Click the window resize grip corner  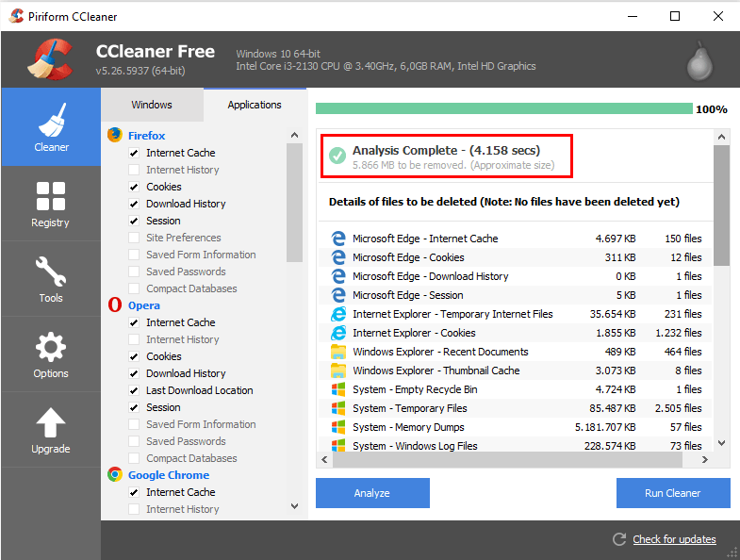pyautogui.click(x=732, y=552)
